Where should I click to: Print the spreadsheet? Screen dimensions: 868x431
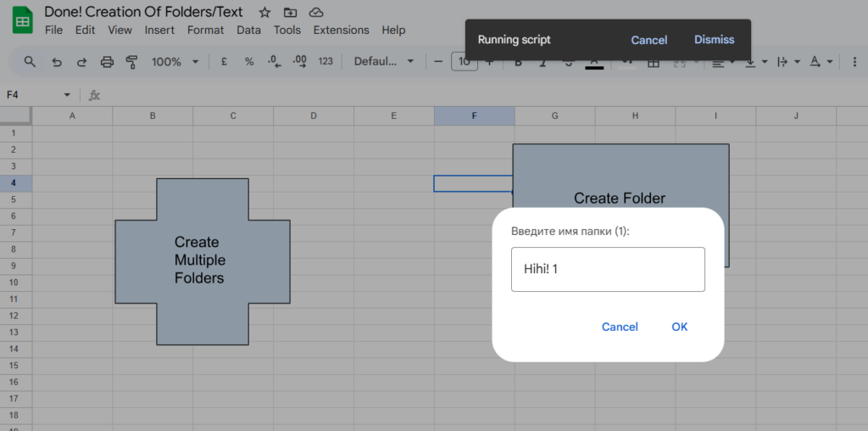coord(107,62)
